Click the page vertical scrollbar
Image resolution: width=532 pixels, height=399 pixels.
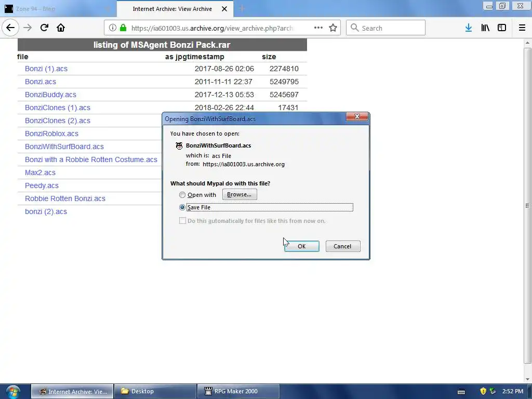click(x=527, y=205)
